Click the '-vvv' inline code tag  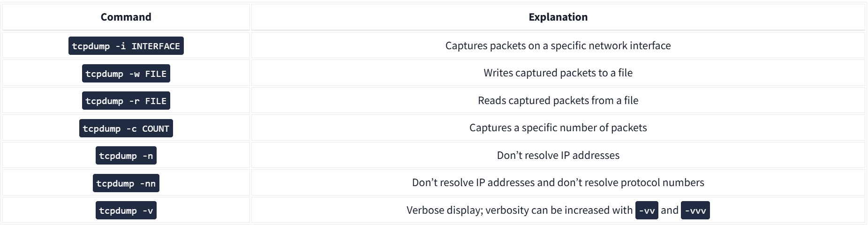695,210
